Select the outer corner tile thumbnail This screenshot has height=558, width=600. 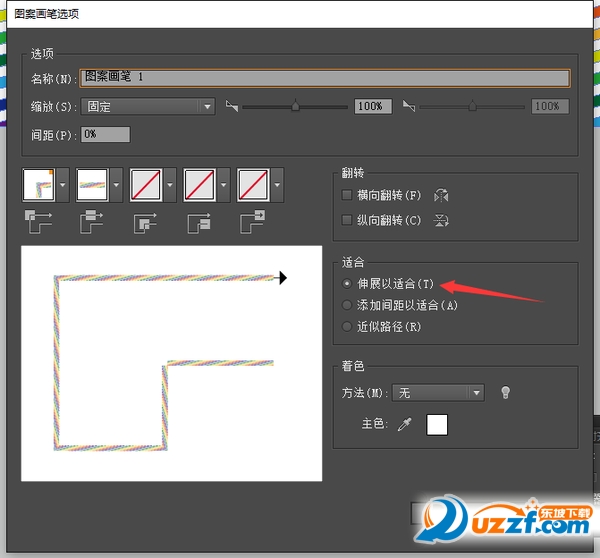(x=39, y=185)
